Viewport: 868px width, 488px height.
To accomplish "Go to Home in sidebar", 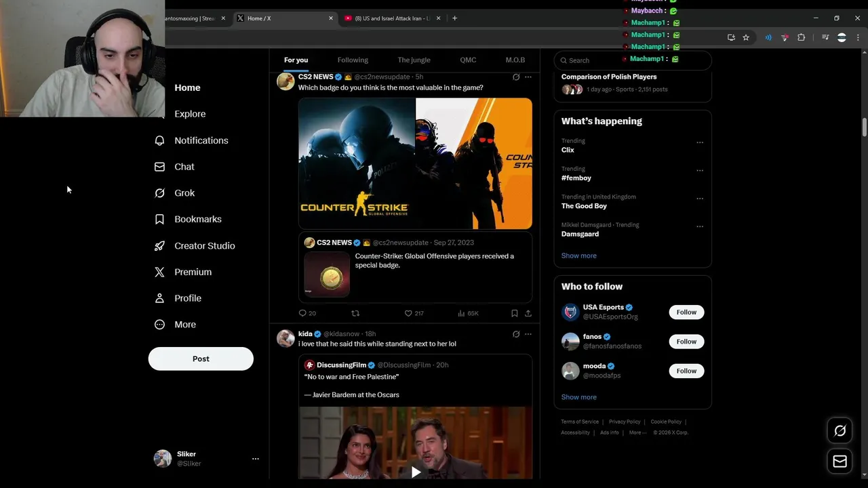I will 187,87.
